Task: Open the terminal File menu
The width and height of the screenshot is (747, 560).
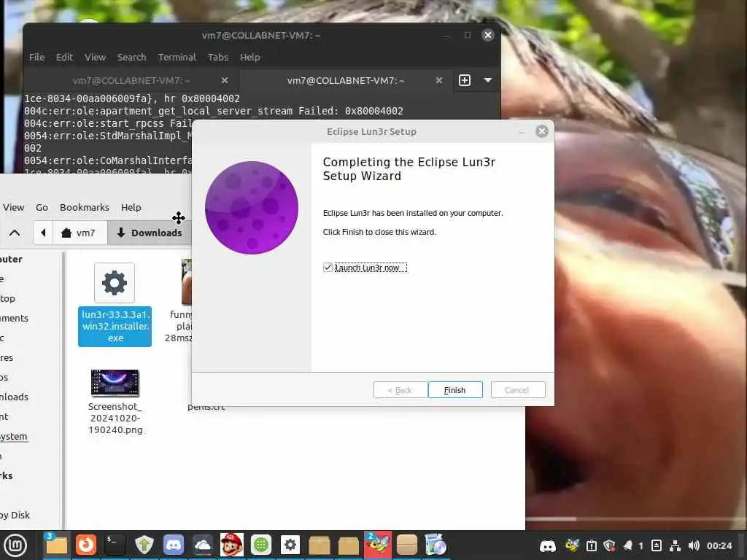Action: coord(36,57)
